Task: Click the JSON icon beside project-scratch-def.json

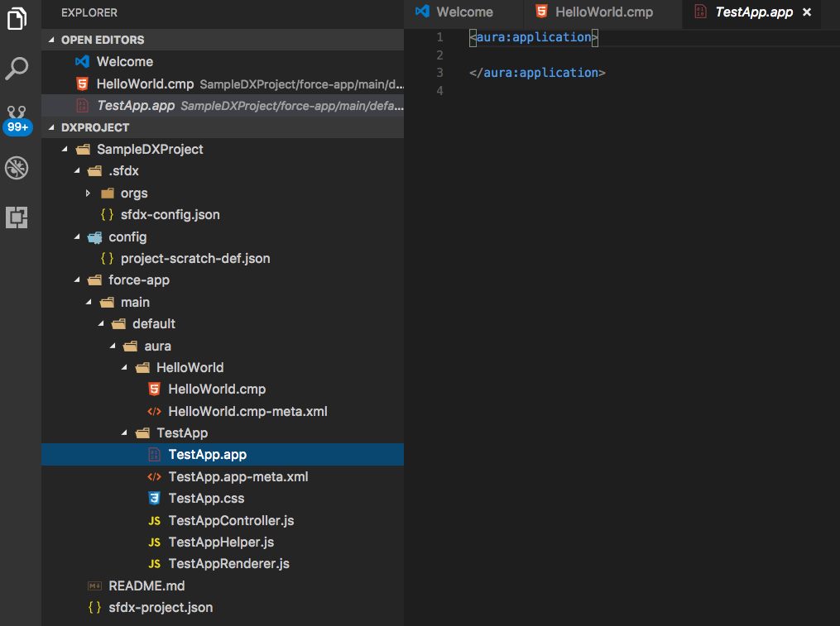Action: coord(107,259)
